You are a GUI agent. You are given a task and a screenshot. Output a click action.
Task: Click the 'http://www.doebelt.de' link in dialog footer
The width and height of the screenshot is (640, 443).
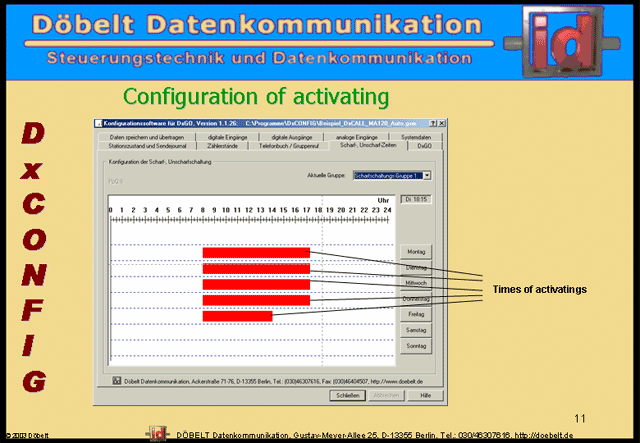point(397,381)
